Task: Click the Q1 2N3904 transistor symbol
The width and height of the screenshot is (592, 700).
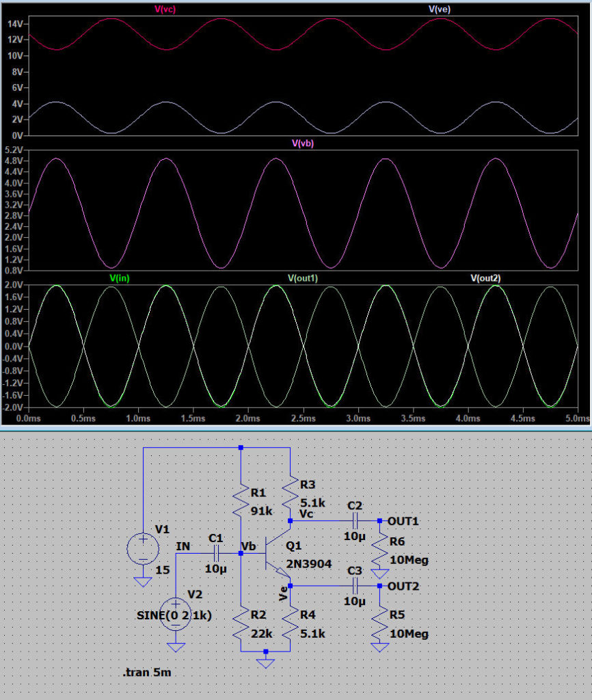Action: click(x=277, y=554)
